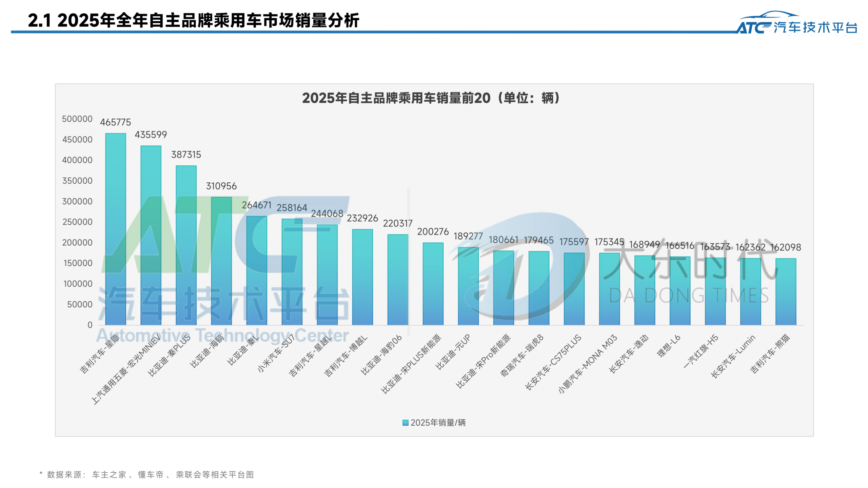Select the 吉利汽车-星愿 bar
868x488 pixels.
(x=116, y=229)
